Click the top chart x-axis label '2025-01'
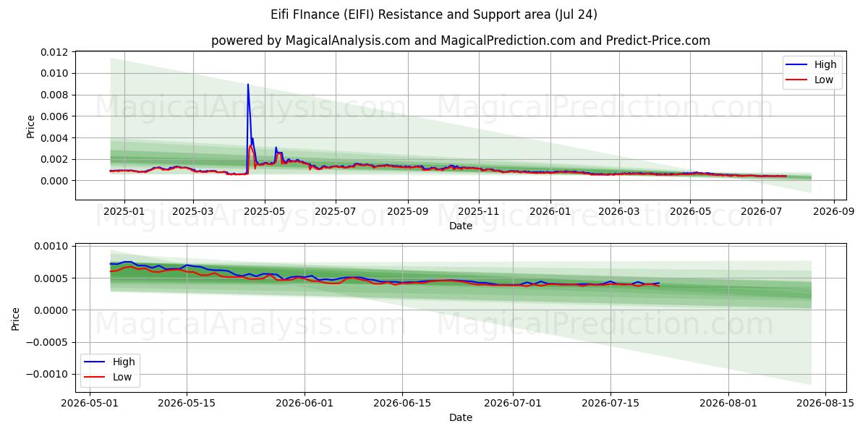868x434 pixels. 124,211
